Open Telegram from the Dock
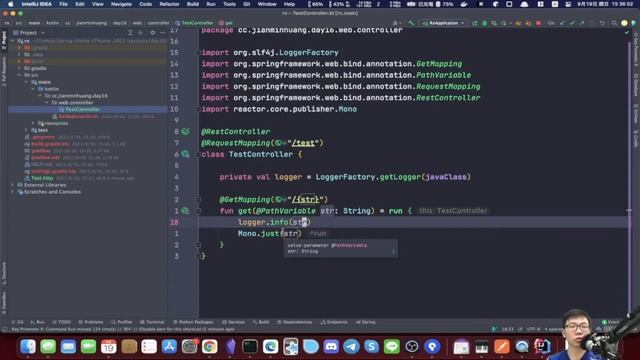Viewport: 640px width, 360px height. click(351, 347)
